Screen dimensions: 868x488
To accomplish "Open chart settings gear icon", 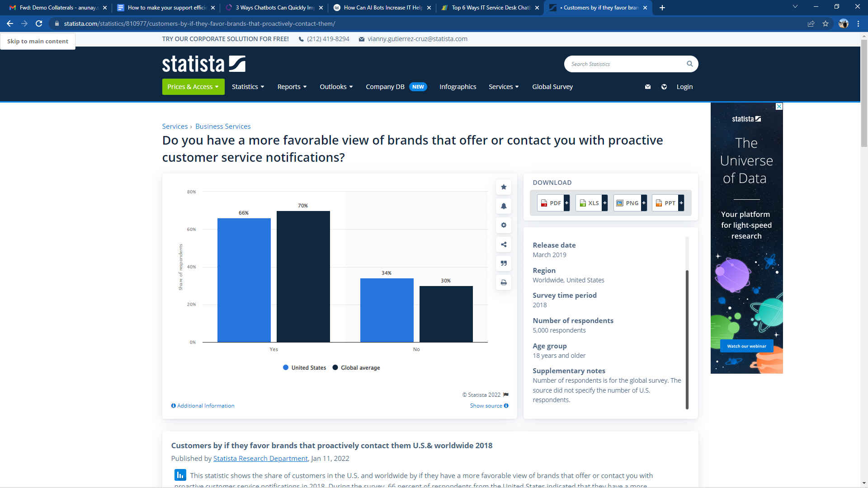I will click(x=504, y=225).
